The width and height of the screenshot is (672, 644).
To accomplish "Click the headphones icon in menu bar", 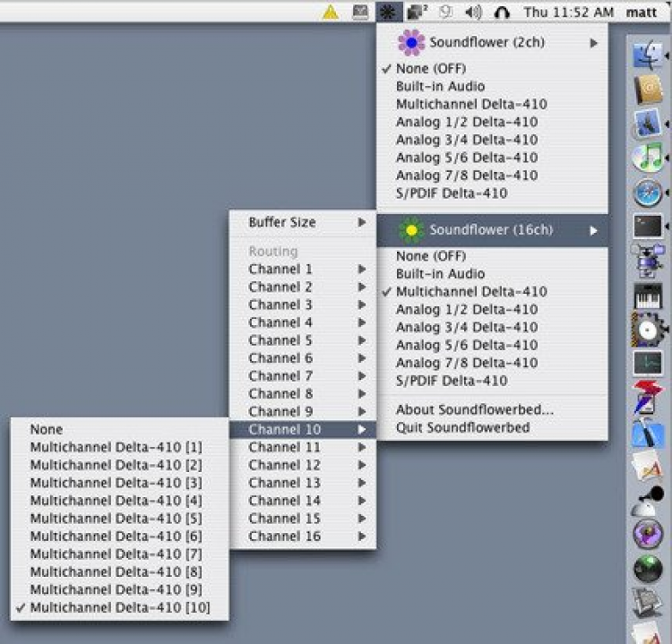I will [502, 13].
